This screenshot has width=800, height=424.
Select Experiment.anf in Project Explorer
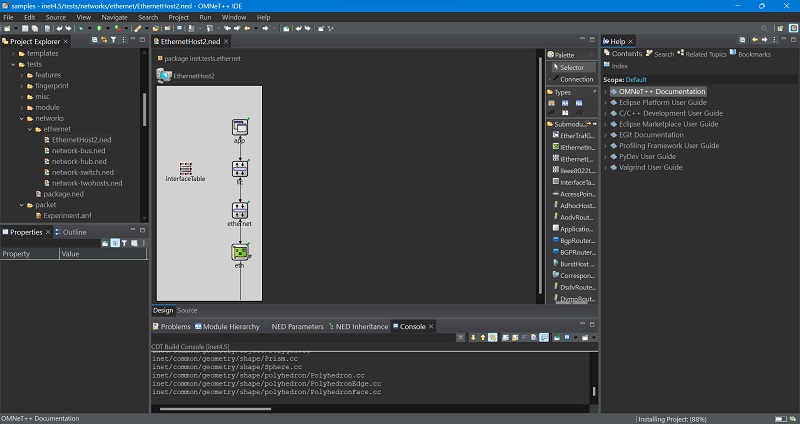point(63,215)
